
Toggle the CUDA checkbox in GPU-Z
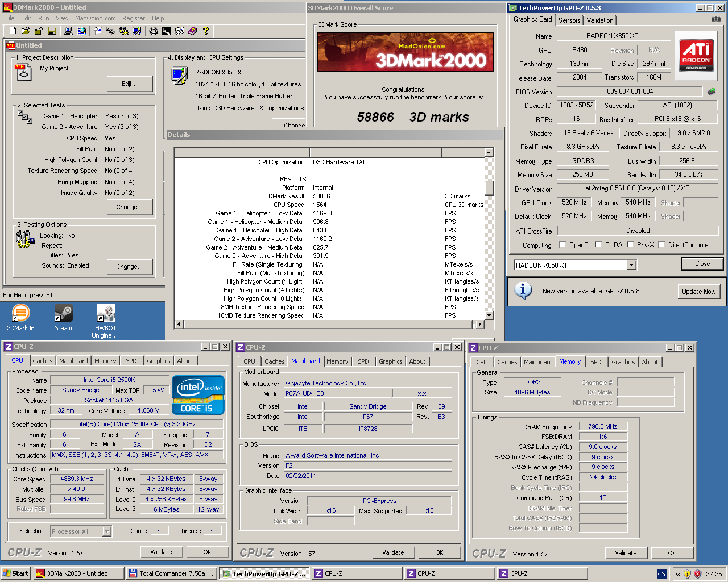[599, 245]
